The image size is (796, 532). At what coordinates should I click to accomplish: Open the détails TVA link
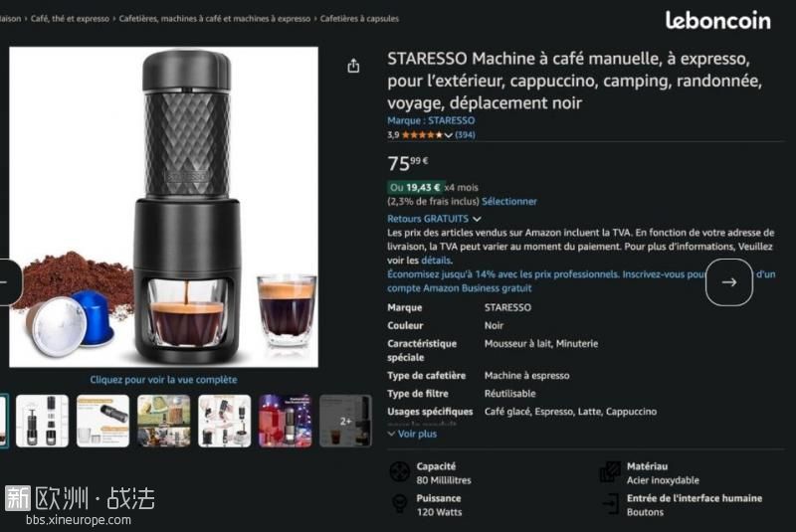coord(436,261)
